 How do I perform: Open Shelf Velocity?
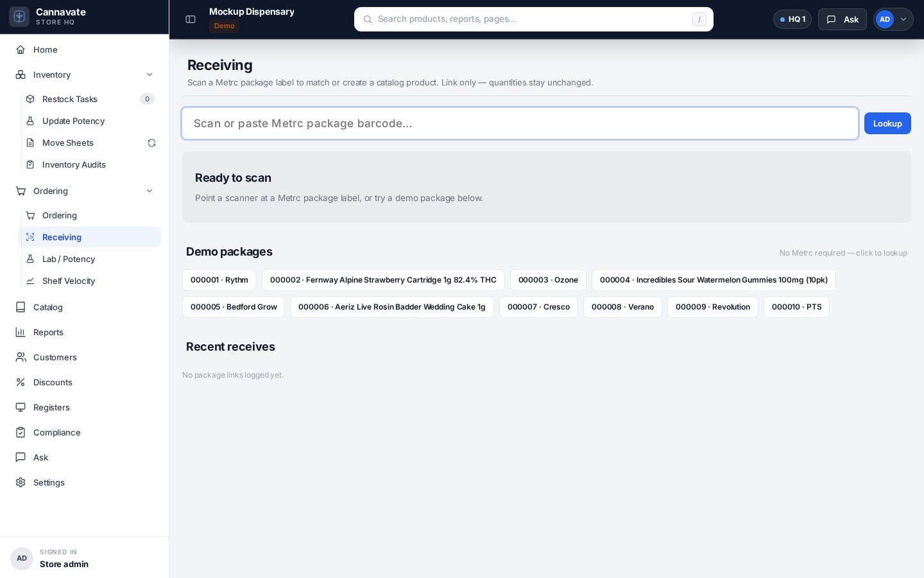click(90, 281)
